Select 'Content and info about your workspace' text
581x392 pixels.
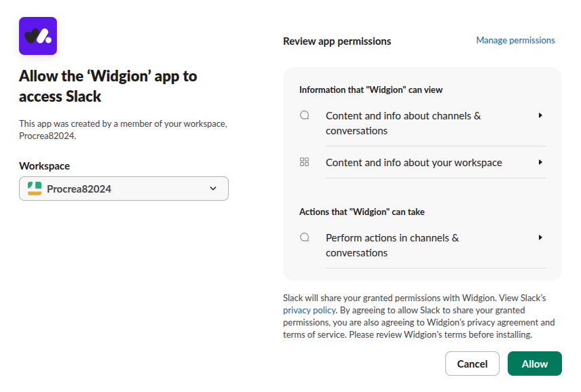coord(414,163)
